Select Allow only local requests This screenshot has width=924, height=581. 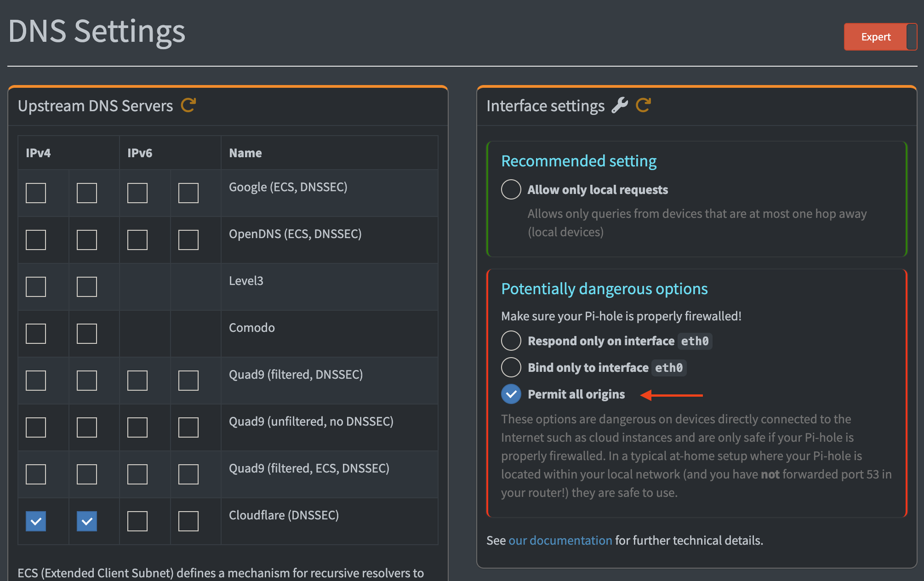[511, 189]
